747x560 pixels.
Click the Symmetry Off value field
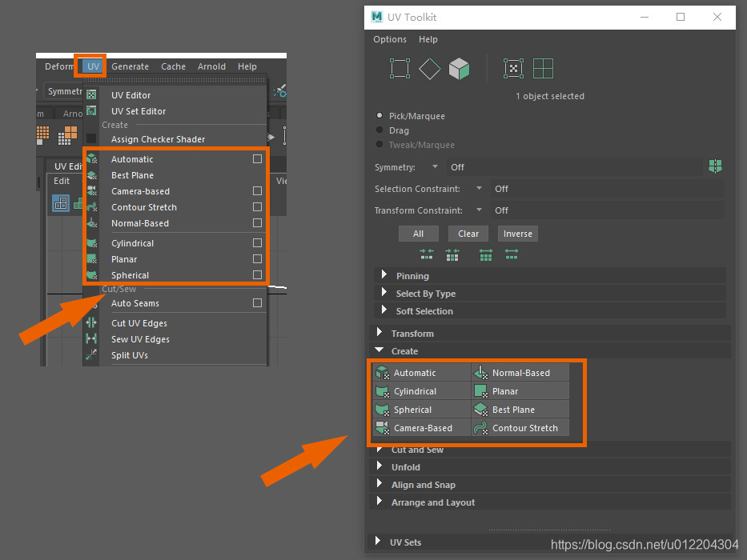click(573, 166)
